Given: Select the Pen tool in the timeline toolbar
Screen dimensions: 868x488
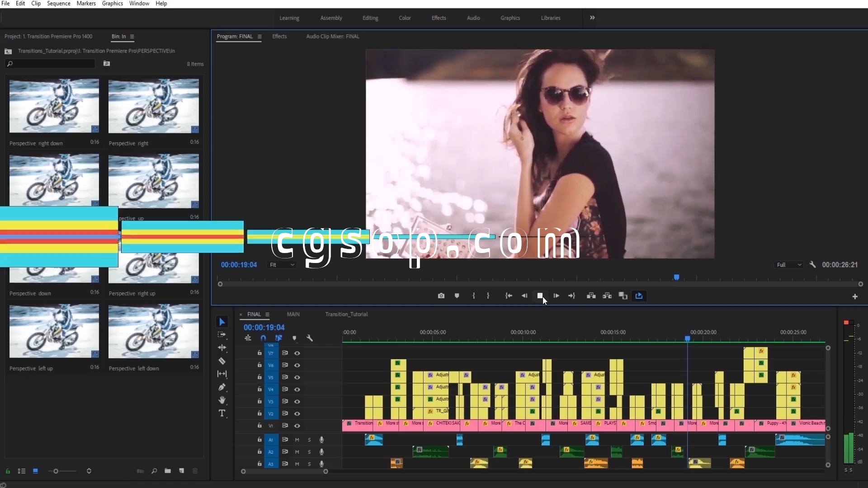Looking at the screenshot, I should [222, 387].
